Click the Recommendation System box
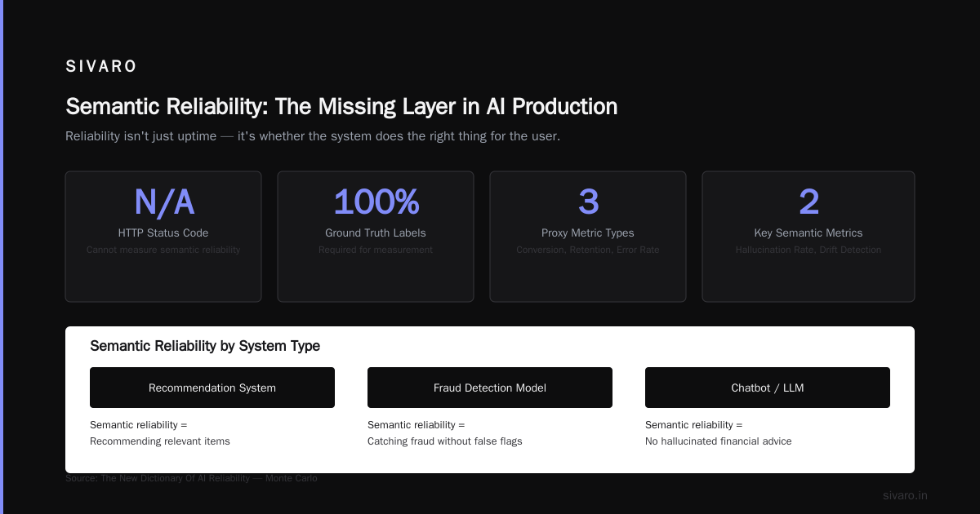Viewport: 980px width, 514px height. (212, 388)
